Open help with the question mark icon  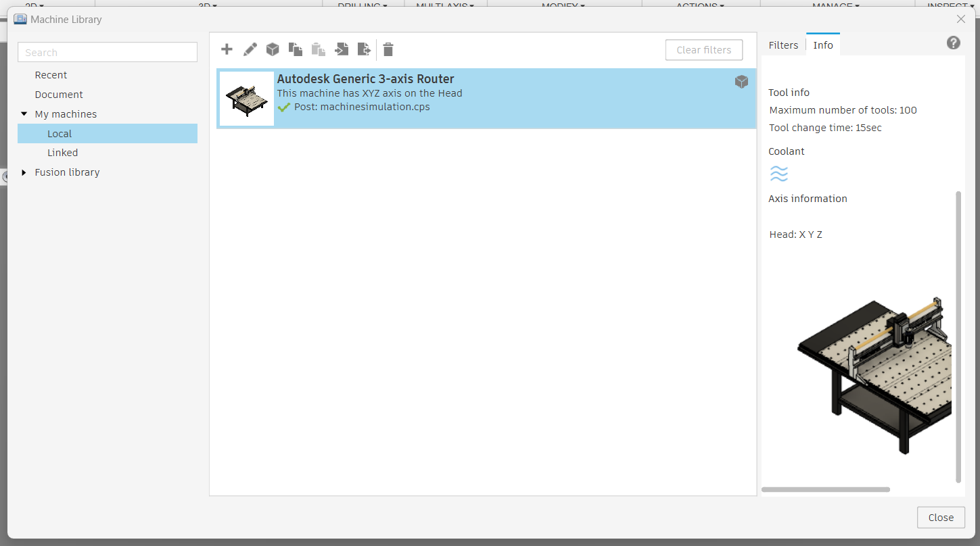954,43
